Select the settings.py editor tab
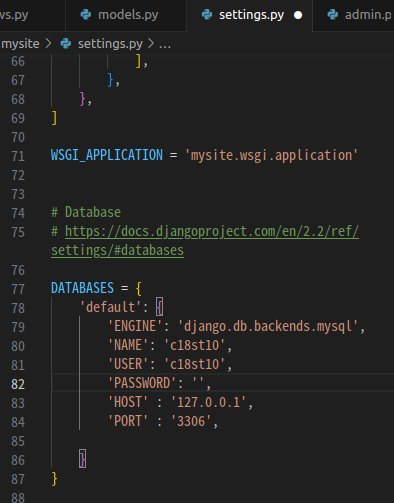394x503 pixels. (249, 15)
